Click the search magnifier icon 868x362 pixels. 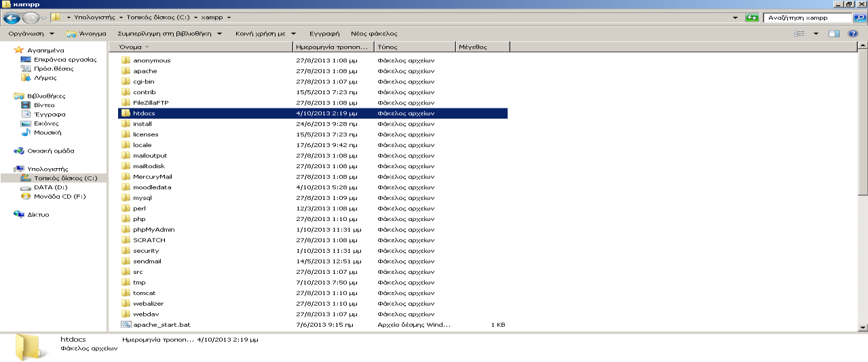pos(858,18)
